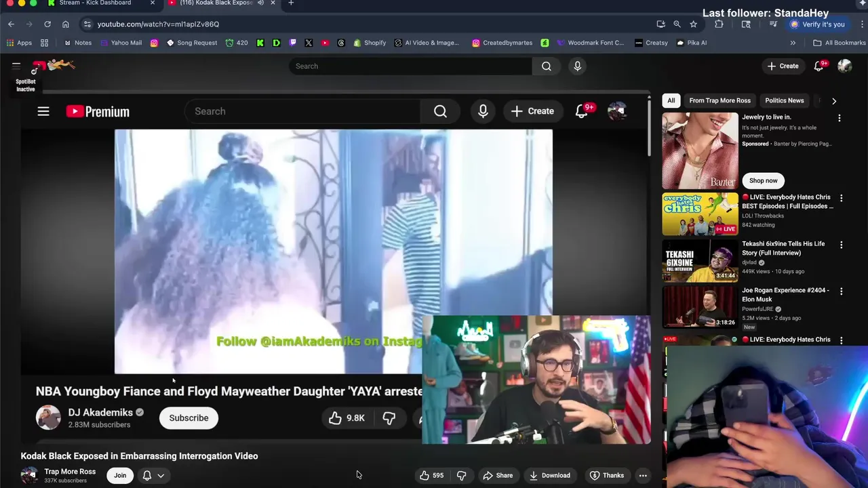Image resolution: width=868 pixels, height=488 pixels.
Task: Open the red YouTube bookmark icon
Action: 325,43
